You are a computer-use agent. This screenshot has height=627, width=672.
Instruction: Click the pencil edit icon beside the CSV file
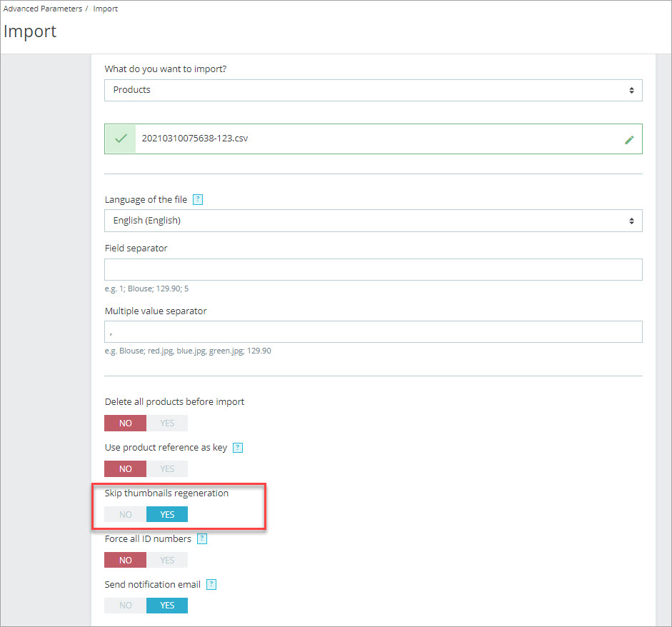[x=629, y=140]
